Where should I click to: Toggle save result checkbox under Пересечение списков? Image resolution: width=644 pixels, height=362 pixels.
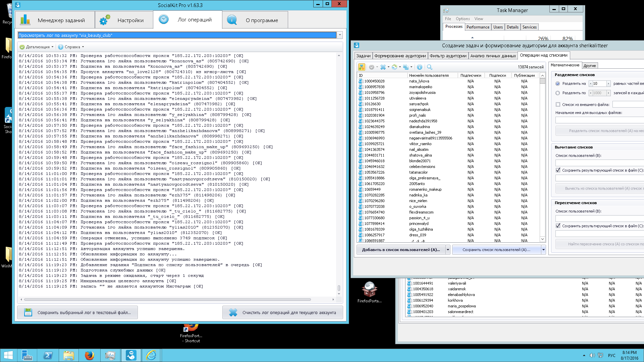tap(558, 226)
